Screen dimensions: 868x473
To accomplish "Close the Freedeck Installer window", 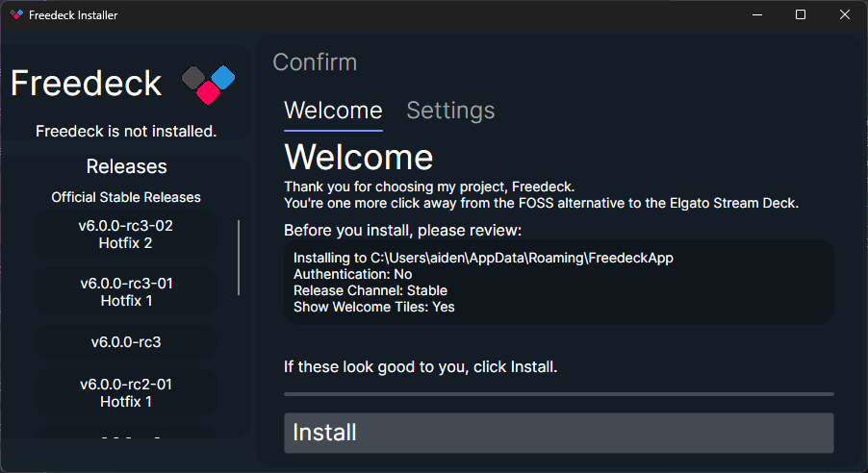I will click(844, 15).
